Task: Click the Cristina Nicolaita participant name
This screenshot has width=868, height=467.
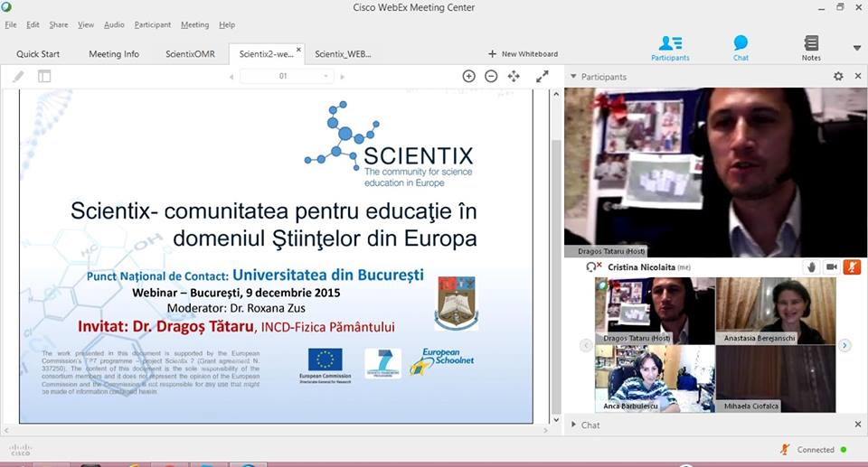Action: (641, 267)
